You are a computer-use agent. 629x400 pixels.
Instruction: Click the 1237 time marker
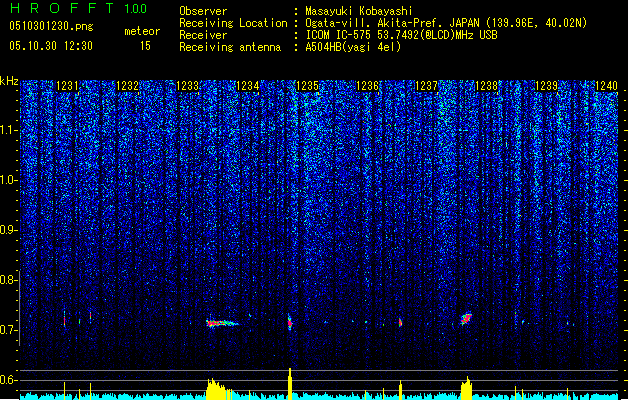[x=426, y=86]
